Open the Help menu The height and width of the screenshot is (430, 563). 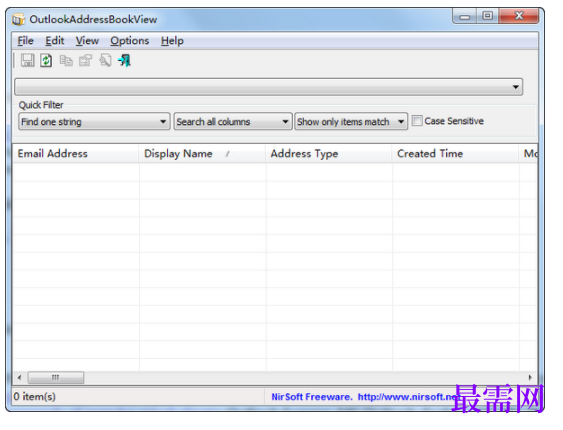172,41
